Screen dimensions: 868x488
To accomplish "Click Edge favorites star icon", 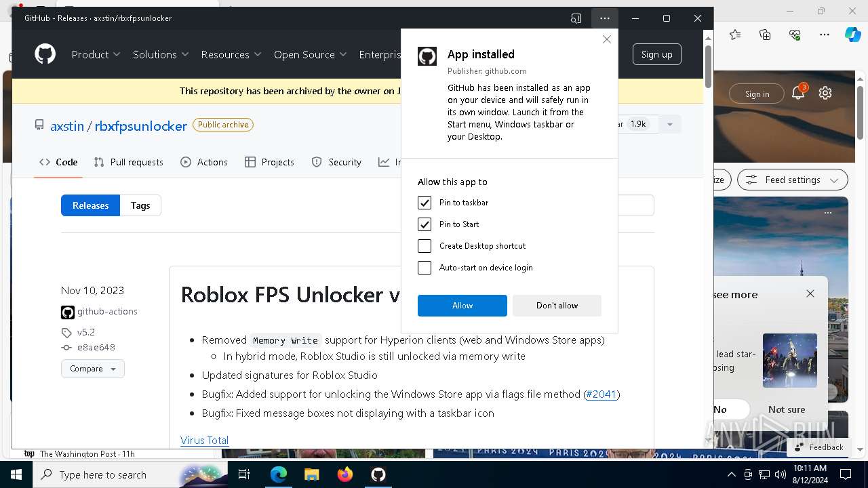I will (735, 35).
